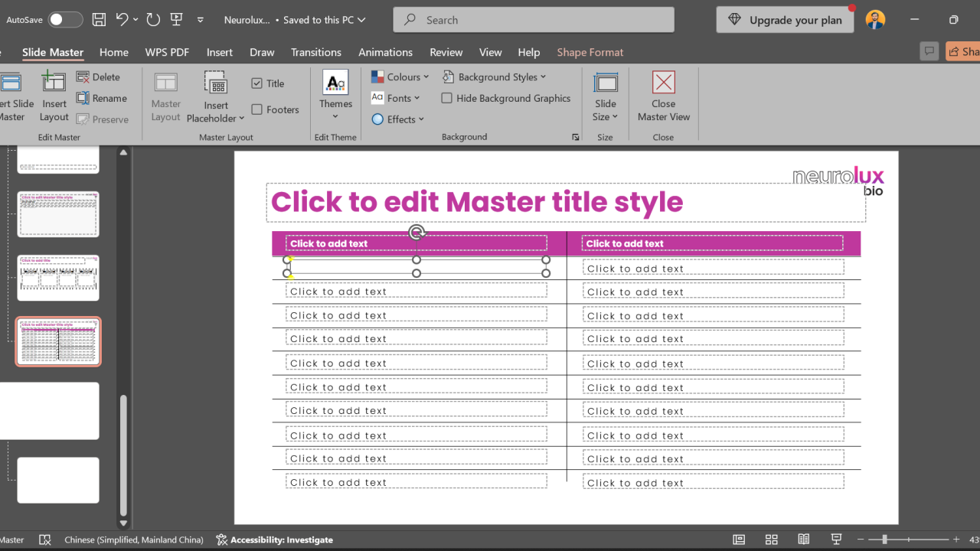
Task: Close Master View
Action: [x=664, y=96]
